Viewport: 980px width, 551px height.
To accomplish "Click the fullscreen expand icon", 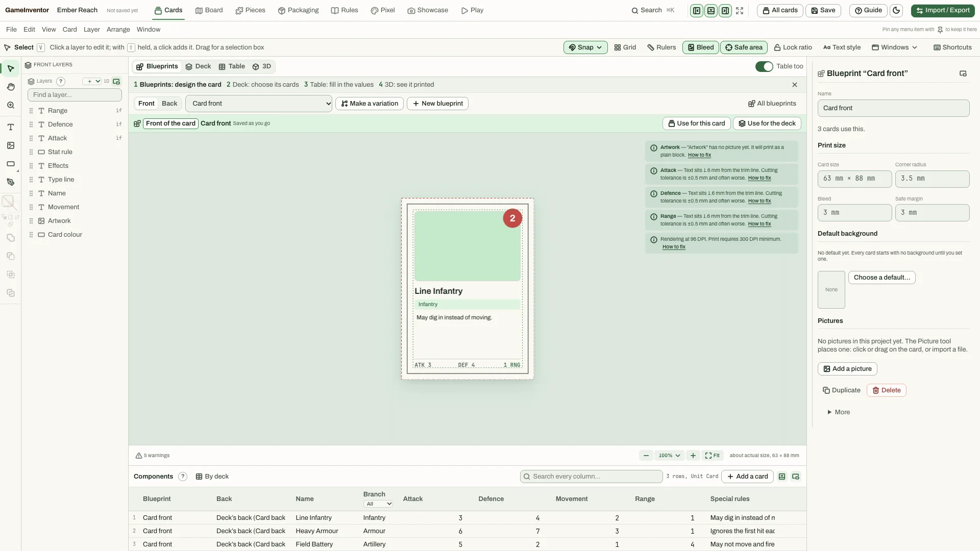I will tap(740, 10).
